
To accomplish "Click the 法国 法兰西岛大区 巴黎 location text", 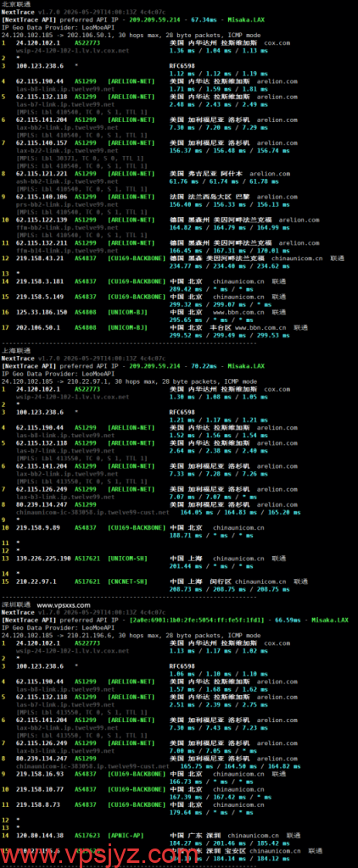I will point(210,197).
